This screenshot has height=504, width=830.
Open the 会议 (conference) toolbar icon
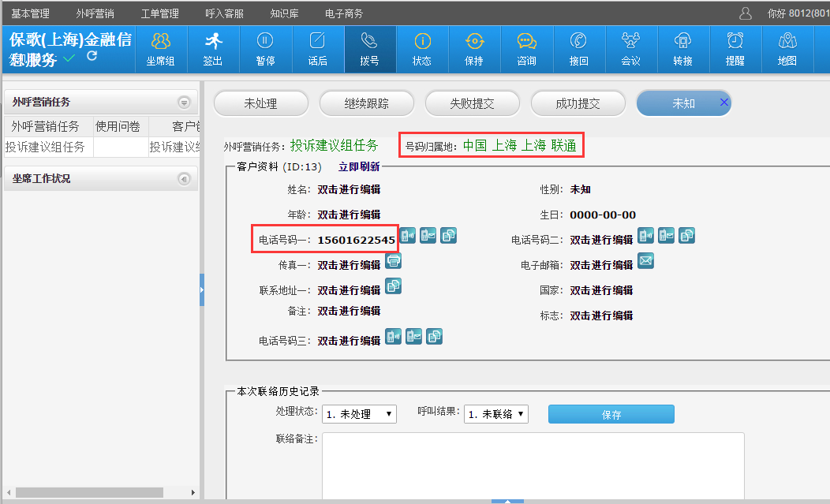coord(630,49)
